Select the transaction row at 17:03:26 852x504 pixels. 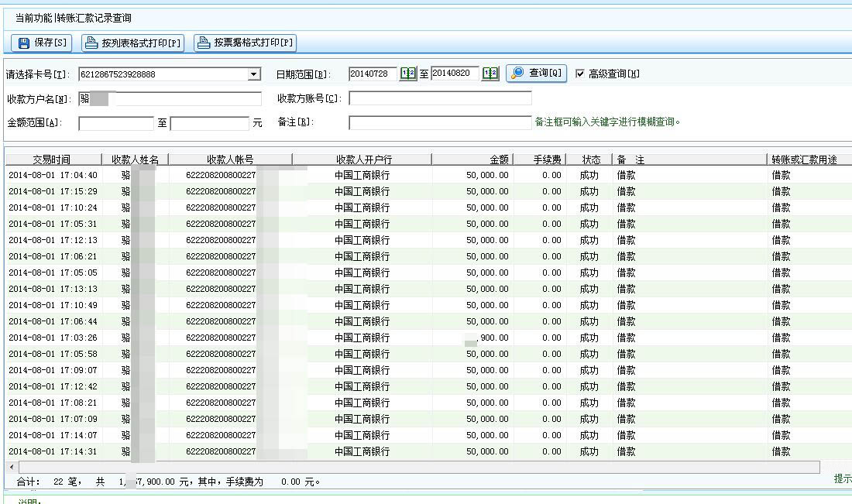53,338
